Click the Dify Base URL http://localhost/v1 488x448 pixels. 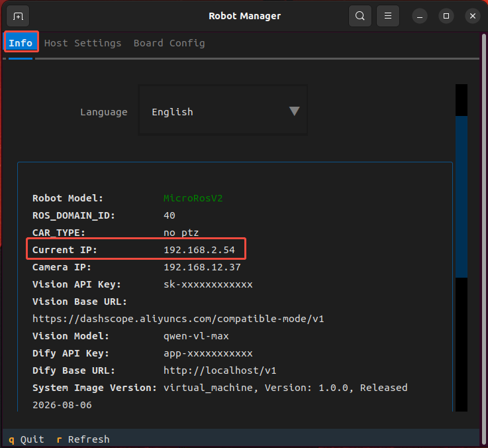click(x=220, y=370)
